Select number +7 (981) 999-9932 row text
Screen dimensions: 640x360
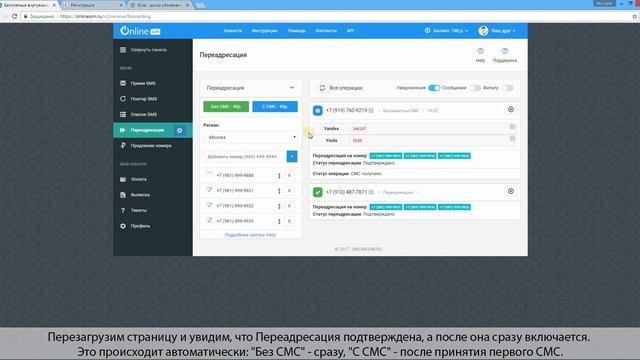coord(235,206)
